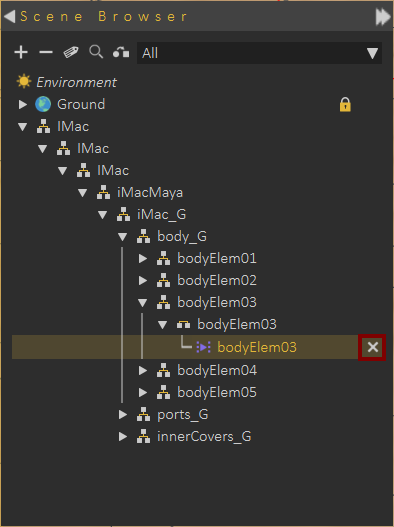Click the minus remove icon in toolbar
This screenshot has width=394, height=527.
(46, 52)
